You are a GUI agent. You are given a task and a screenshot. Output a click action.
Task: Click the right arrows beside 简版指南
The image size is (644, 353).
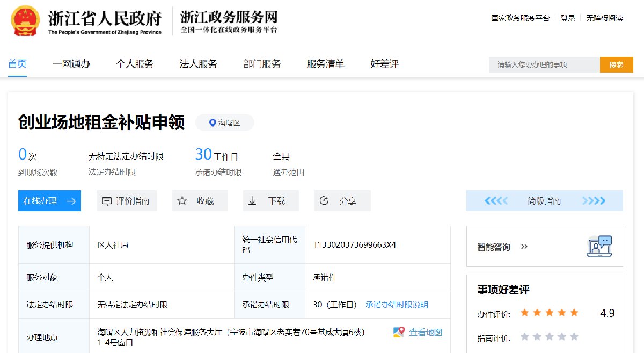point(594,201)
